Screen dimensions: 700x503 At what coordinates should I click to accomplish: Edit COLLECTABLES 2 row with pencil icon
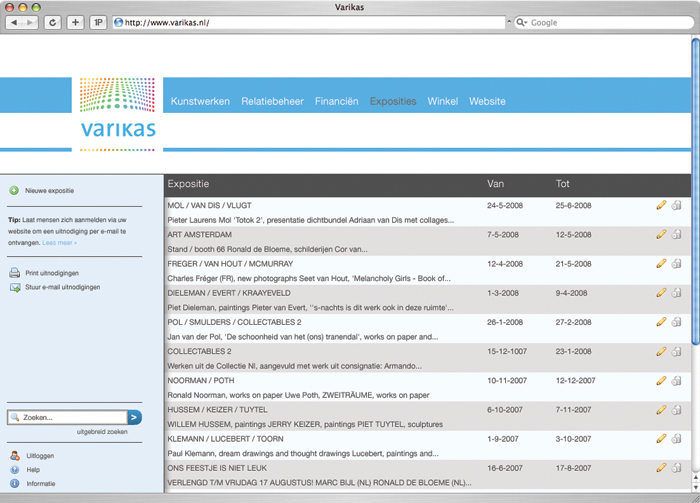pos(661,351)
